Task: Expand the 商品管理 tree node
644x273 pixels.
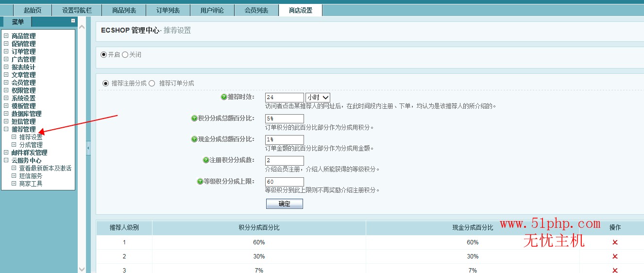Action: click(6, 36)
